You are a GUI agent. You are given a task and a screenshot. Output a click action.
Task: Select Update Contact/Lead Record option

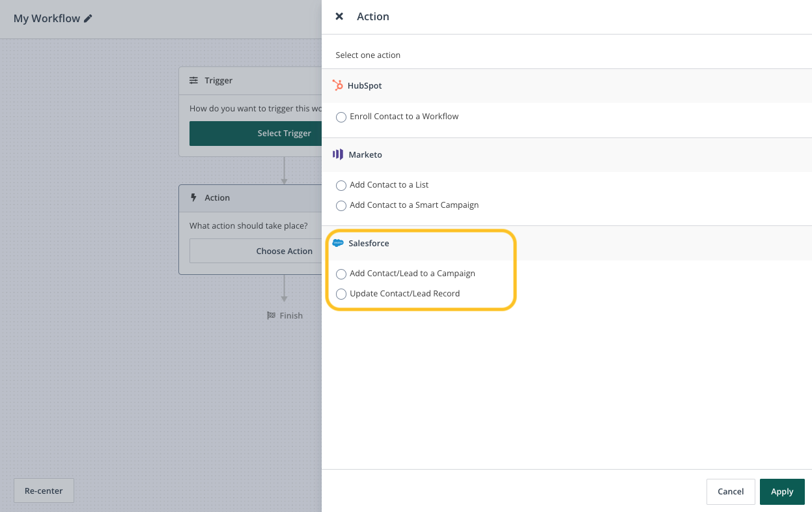[x=341, y=294]
